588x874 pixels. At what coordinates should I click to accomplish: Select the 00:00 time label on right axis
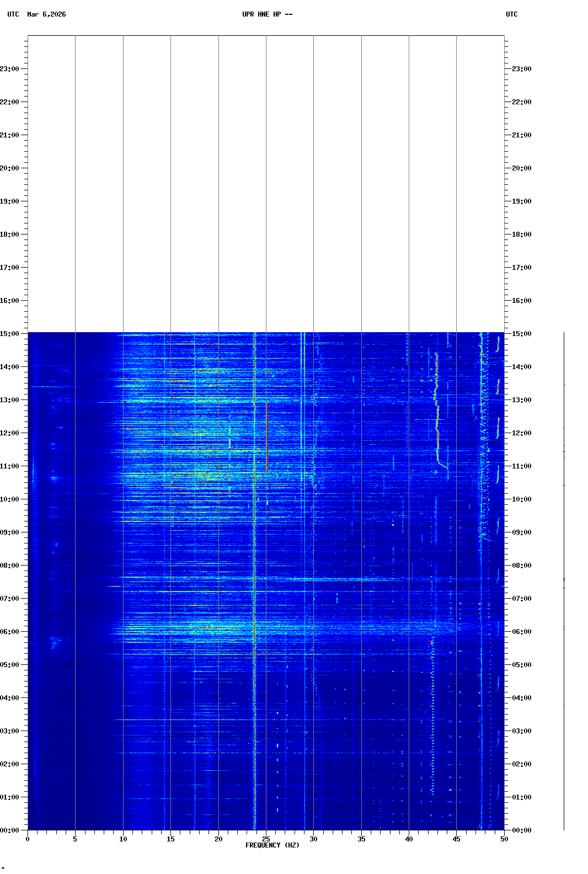tap(521, 830)
